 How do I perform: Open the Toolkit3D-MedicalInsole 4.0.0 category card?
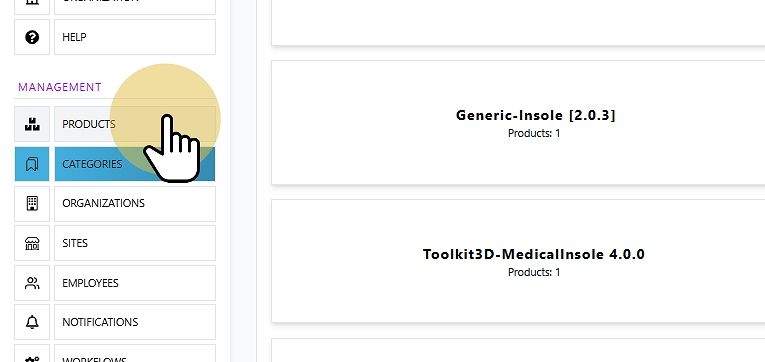click(518, 261)
